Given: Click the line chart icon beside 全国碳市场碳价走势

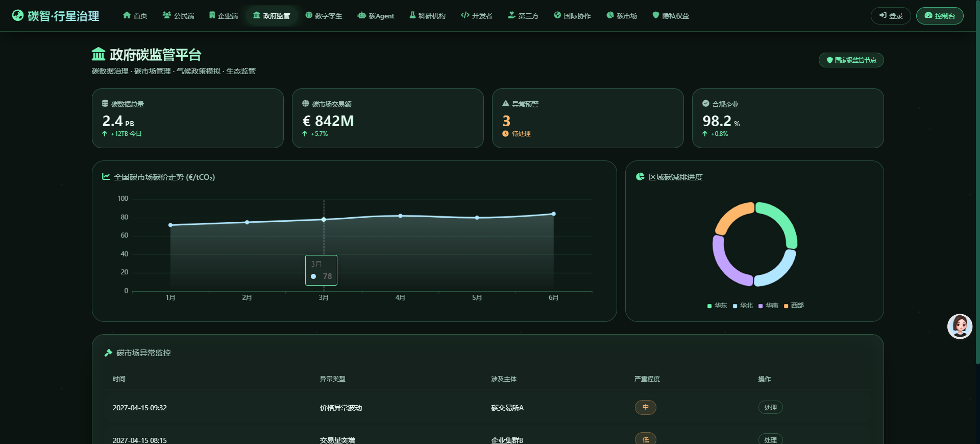Looking at the screenshot, I should [106, 177].
